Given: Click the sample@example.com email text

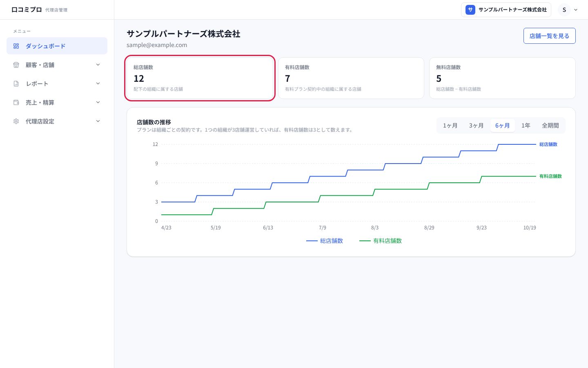Looking at the screenshot, I should [157, 45].
